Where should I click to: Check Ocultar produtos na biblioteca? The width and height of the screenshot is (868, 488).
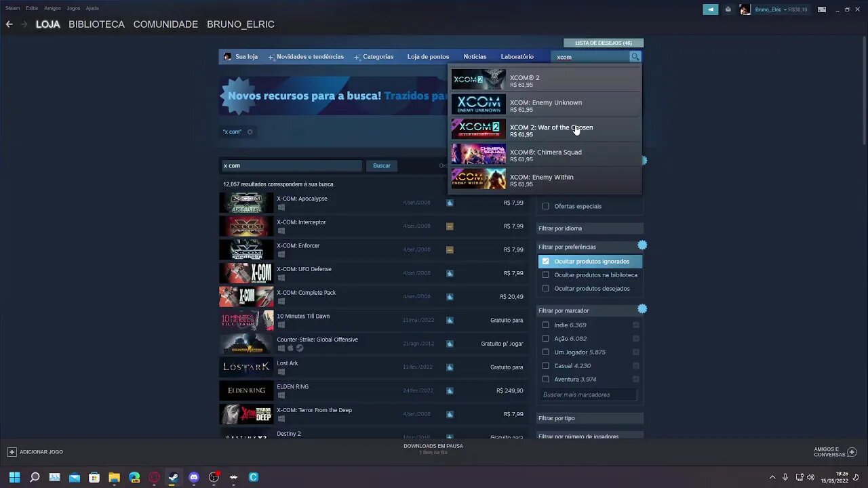(x=545, y=274)
